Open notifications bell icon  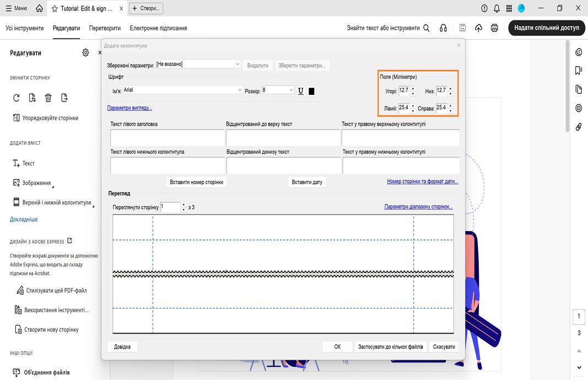(x=497, y=8)
